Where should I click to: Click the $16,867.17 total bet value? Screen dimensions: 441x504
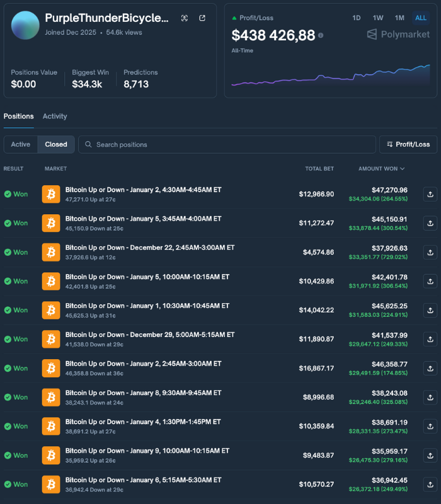[x=316, y=369]
